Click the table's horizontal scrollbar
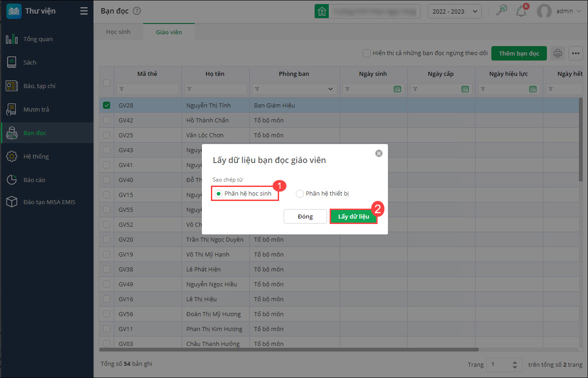The height and width of the screenshot is (378, 588). click(x=289, y=349)
